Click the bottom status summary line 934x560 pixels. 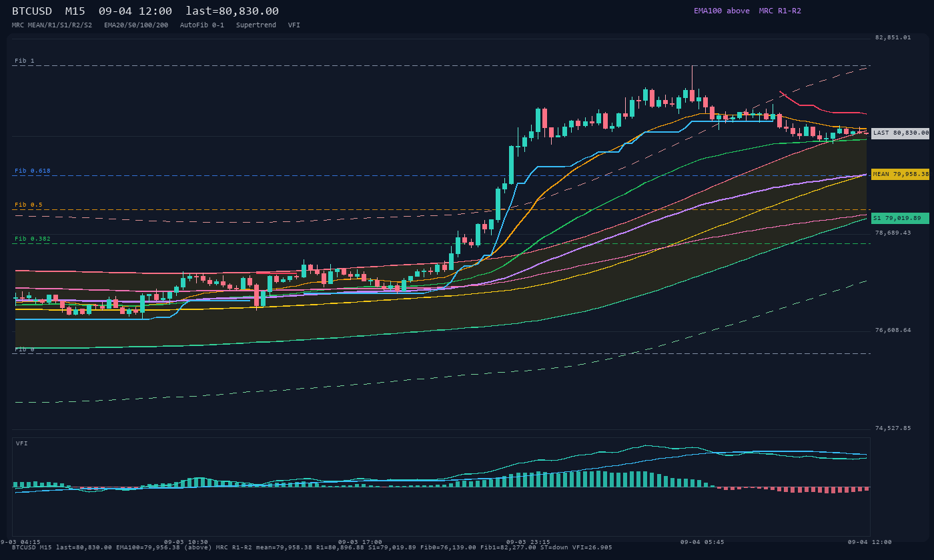312,547
